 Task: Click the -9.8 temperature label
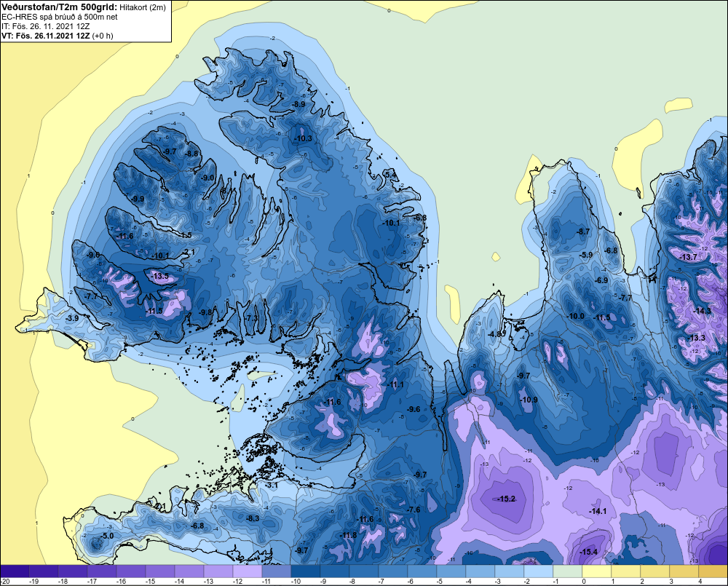205,312
